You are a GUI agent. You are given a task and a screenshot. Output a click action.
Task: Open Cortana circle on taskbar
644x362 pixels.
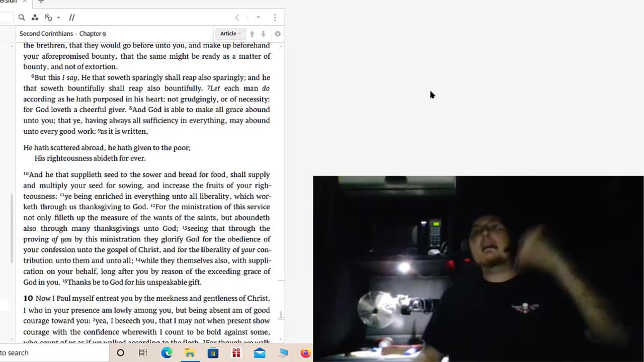click(x=120, y=353)
